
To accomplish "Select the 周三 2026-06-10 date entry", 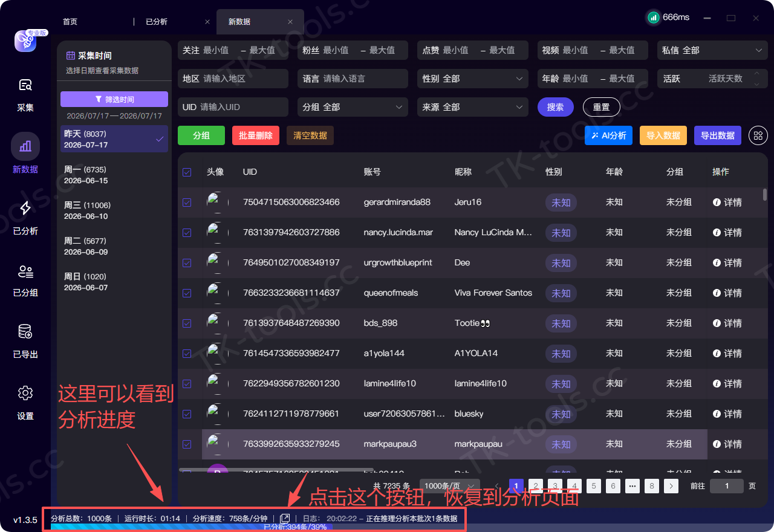I will click(114, 211).
